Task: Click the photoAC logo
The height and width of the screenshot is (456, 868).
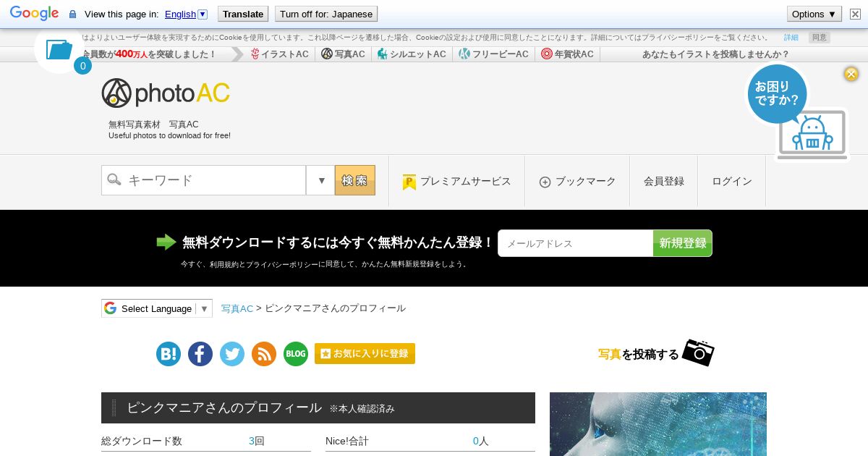Action: pos(166,93)
